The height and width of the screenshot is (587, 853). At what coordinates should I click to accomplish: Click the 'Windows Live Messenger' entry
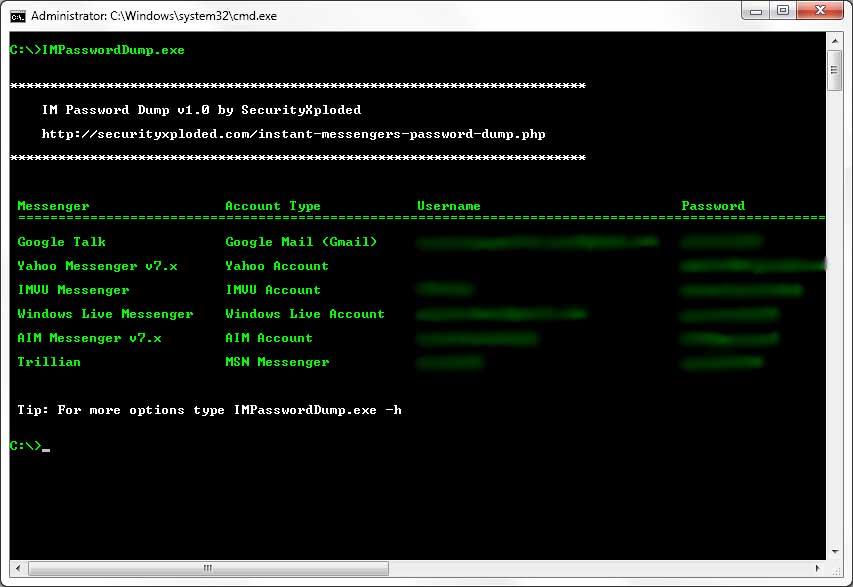tap(106, 314)
